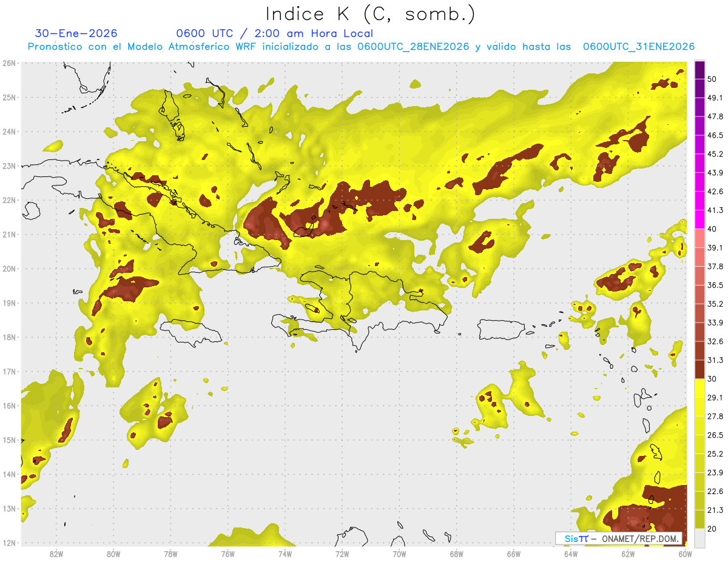Select the '30-Ene-2026' date text
The image size is (728, 562).
76,33
